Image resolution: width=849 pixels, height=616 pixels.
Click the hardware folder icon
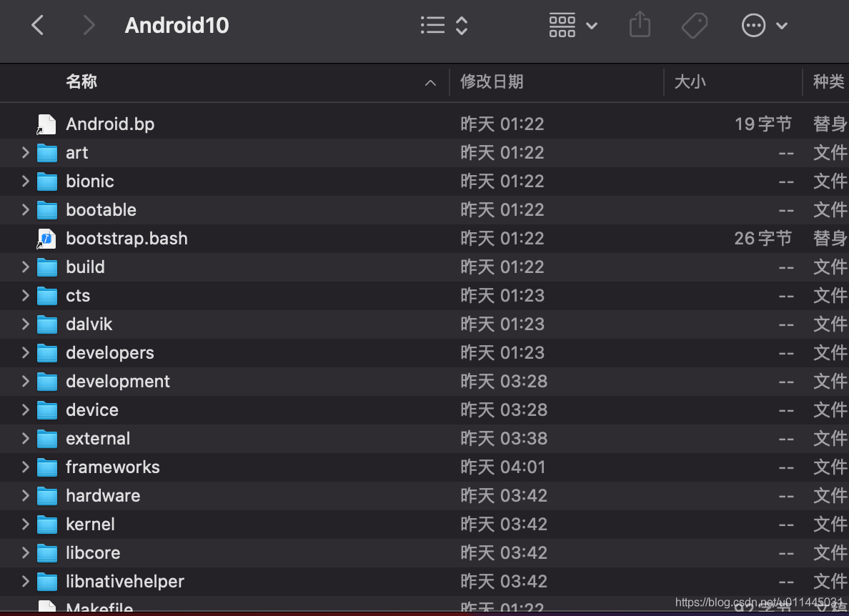tap(47, 497)
